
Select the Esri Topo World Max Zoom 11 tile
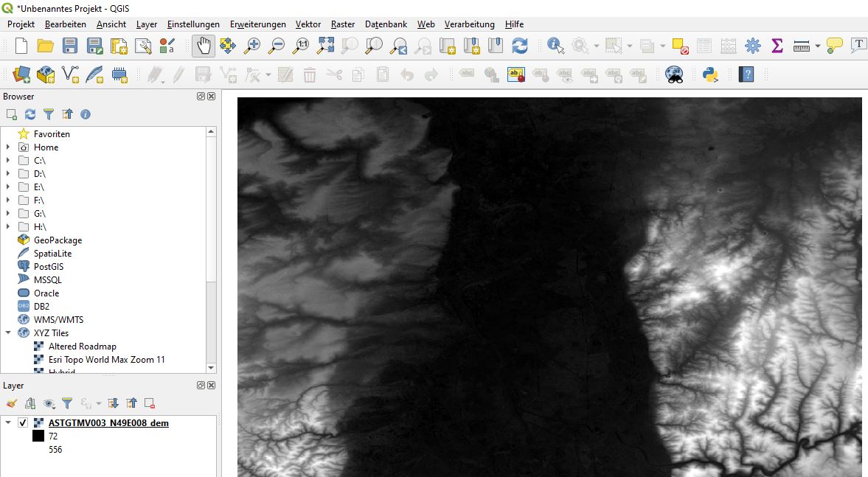tap(106, 360)
